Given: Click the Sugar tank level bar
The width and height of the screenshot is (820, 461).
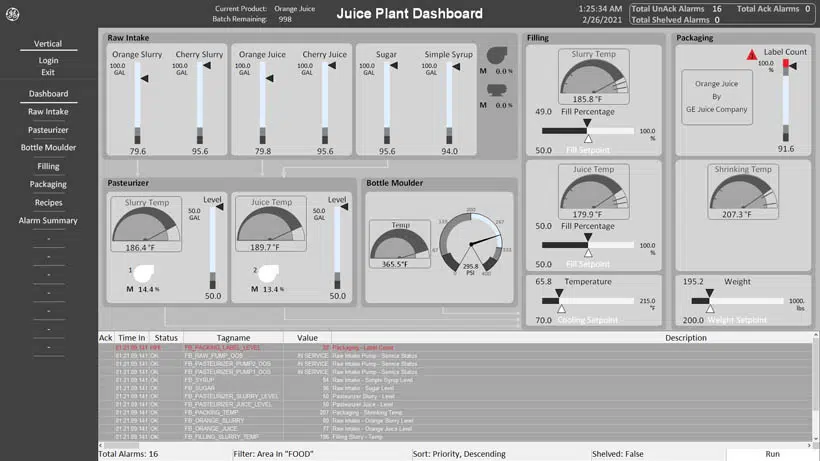Looking at the screenshot, I should click(x=387, y=103).
